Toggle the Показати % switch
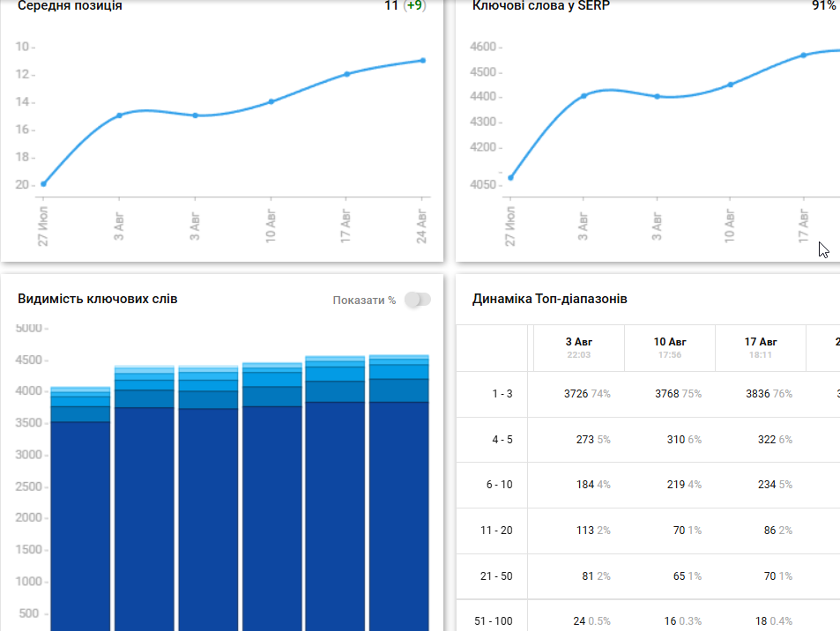Image resolution: width=840 pixels, height=631 pixels. (418, 300)
